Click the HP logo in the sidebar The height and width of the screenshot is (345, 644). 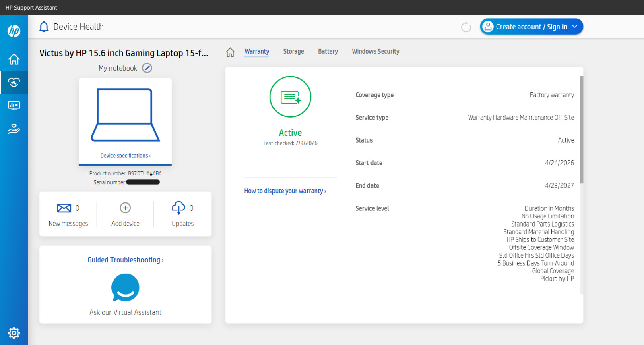tap(14, 31)
